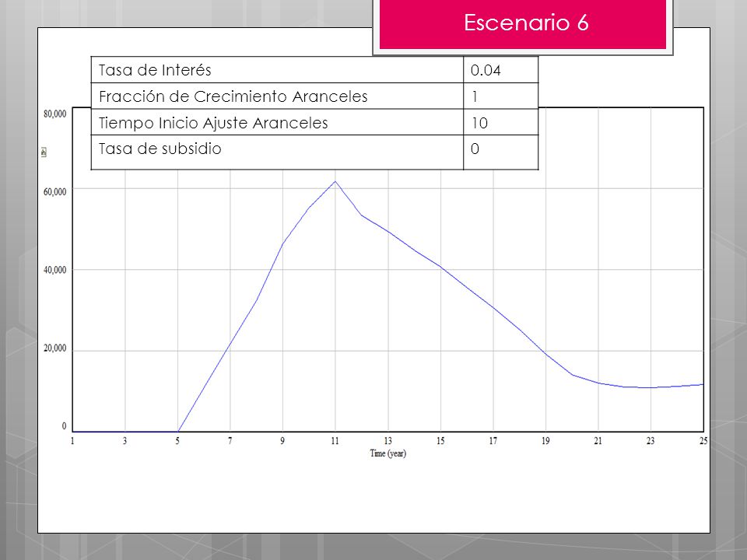
Task: Click the curve peak at year 11
Action: (335, 181)
